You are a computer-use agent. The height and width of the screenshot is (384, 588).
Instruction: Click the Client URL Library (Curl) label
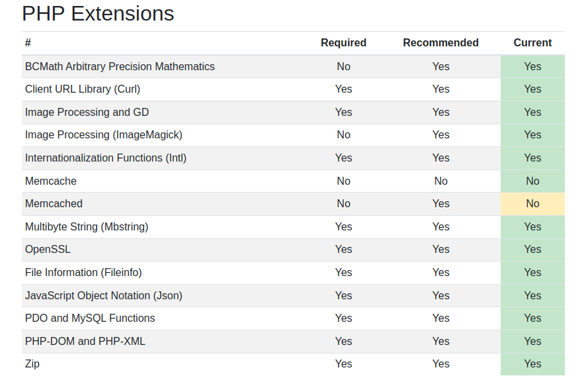click(x=83, y=89)
